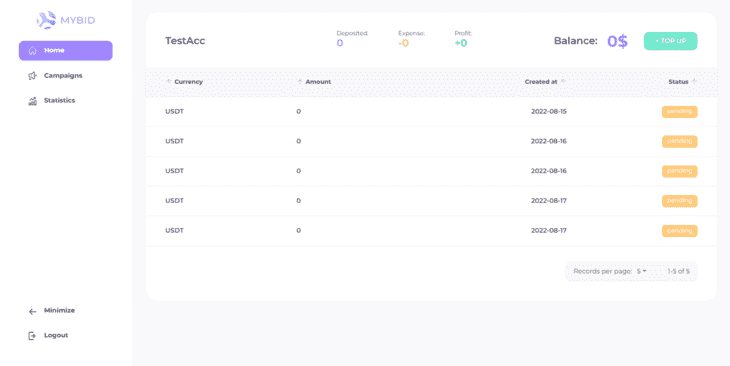Click the Deposited value
This screenshot has height=366, width=730.
coord(340,43)
